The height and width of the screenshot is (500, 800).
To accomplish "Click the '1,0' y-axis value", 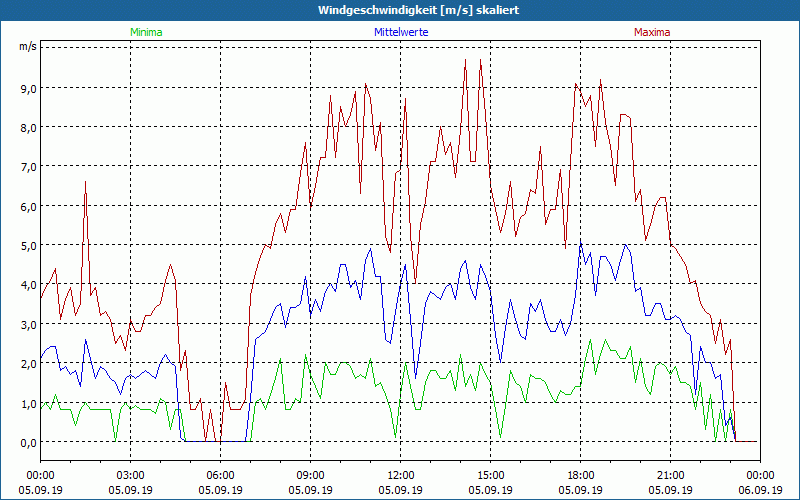I will (x=29, y=404).
